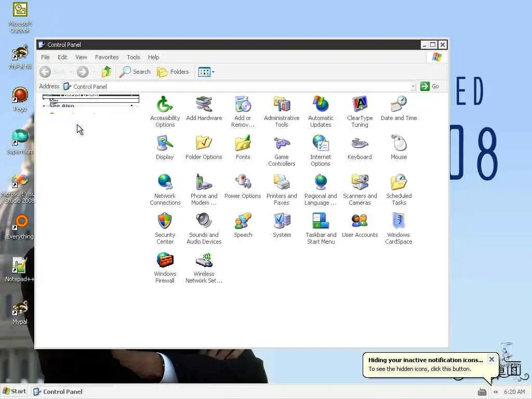Open Scheduled Tasks
Viewport: 532px width, 399px height.
pyautogui.click(x=398, y=189)
